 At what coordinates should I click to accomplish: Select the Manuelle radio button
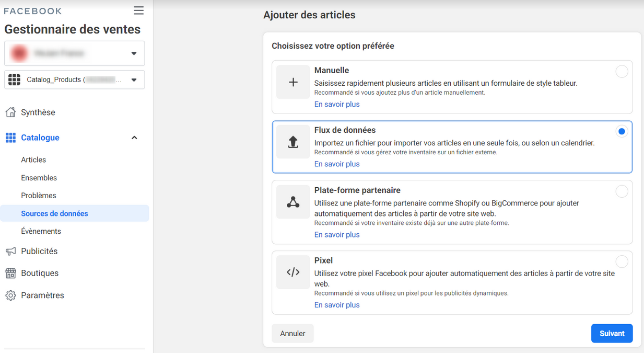point(622,72)
